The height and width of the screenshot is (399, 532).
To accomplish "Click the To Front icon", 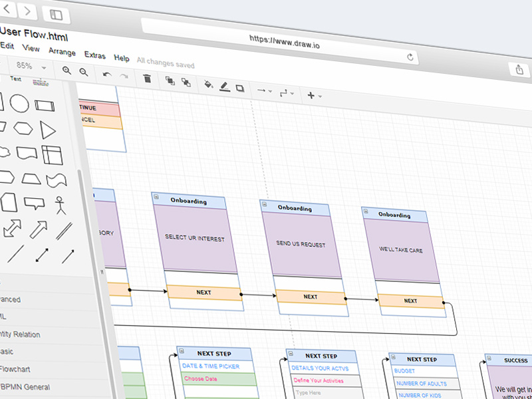I will pos(170,80).
